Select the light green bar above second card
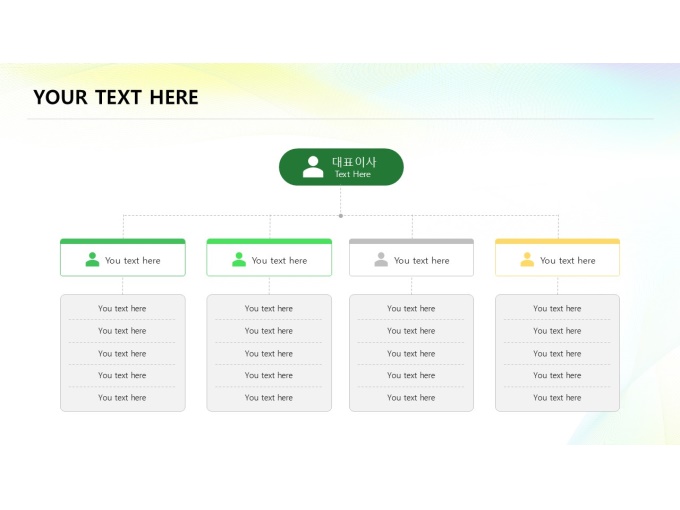The width and height of the screenshot is (680, 510). [x=269, y=241]
